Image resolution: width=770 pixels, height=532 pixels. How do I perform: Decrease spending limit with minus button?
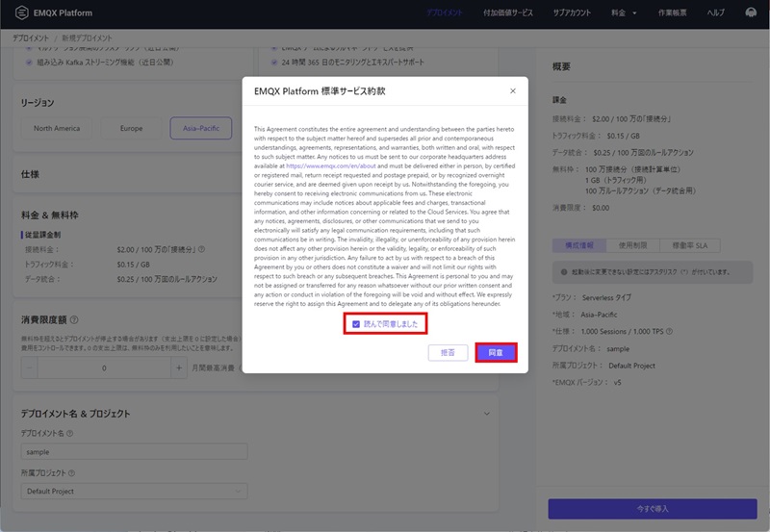30,367
